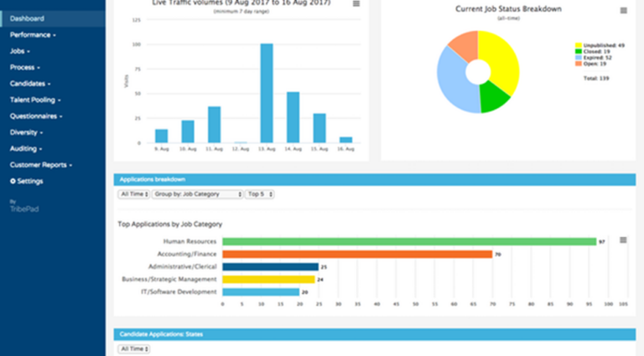Image resolution: width=644 pixels, height=356 pixels.
Task: Open the All Time dropdown in Applications breakdown
Action: (x=134, y=194)
